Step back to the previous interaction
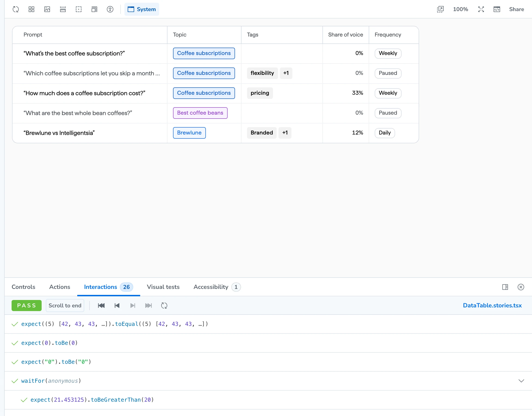Viewport: 532px width, 416px height. (x=117, y=306)
